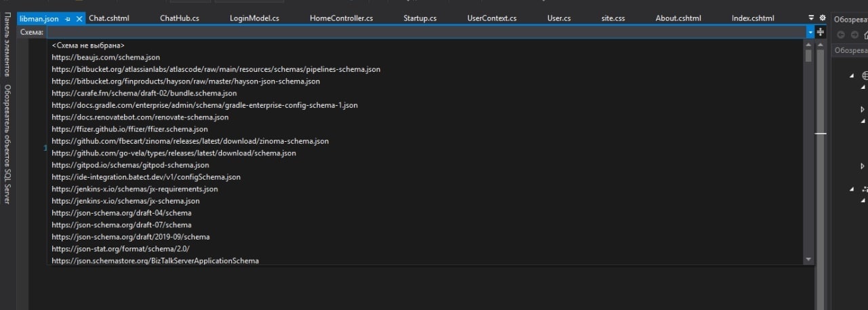
Task: Open the HomeController.cs tab
Action: 341,18
